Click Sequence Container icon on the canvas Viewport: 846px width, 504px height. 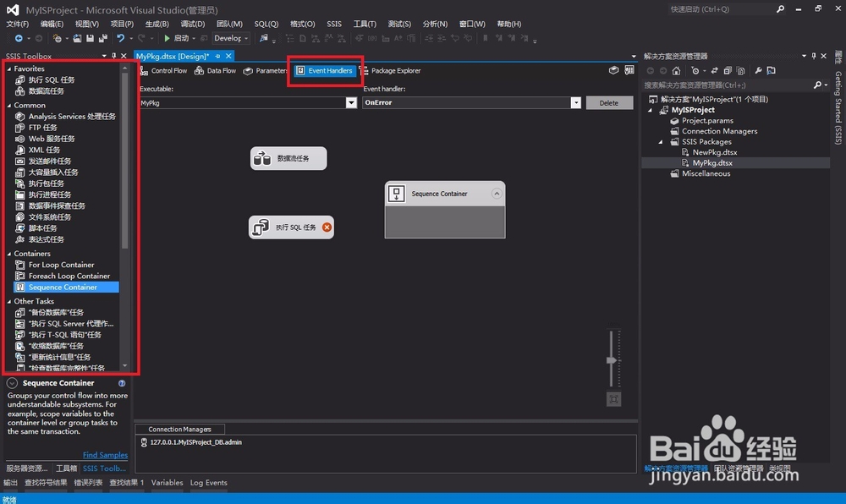pyautogui.click(x=397, y=194)
